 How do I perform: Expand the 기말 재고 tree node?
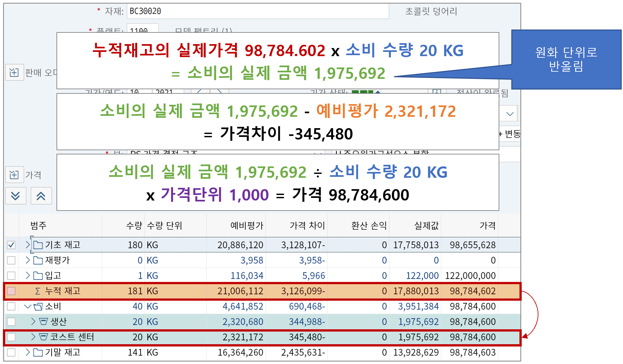[28, 352]
